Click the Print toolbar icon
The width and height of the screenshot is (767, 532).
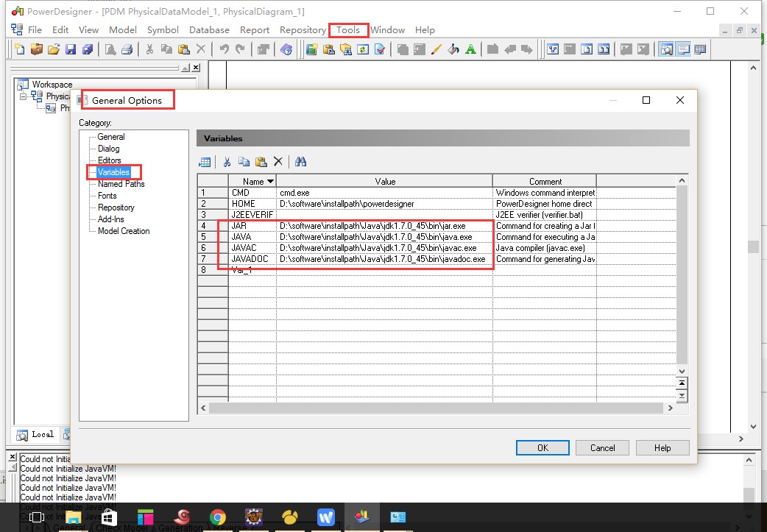(127, 49)
